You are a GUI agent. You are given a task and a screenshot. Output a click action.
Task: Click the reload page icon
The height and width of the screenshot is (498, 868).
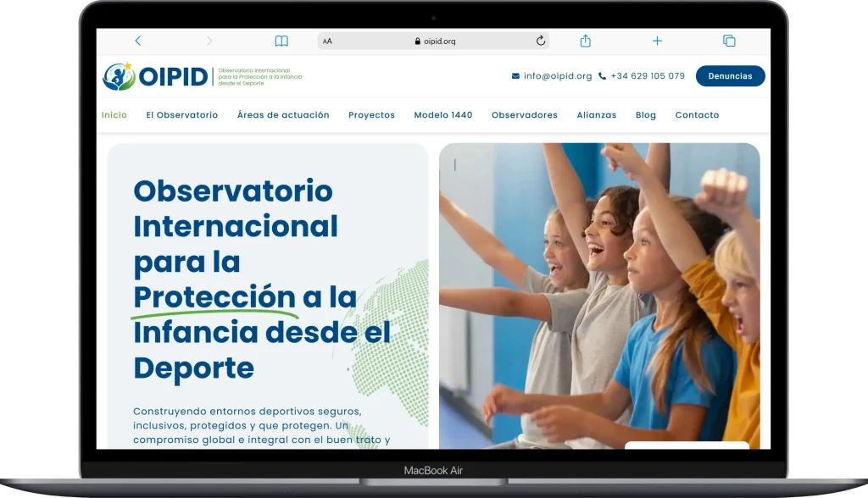(x=541, y=41)
